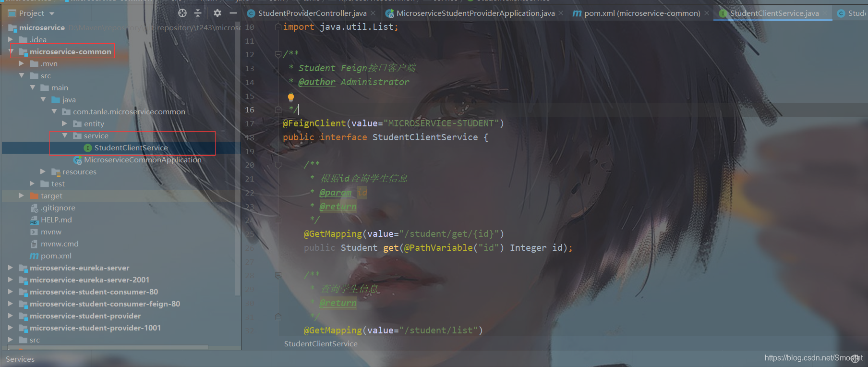
Task: Close the MicroserviceStudentProviderApplication.java tab
Action: coord(561,13)
